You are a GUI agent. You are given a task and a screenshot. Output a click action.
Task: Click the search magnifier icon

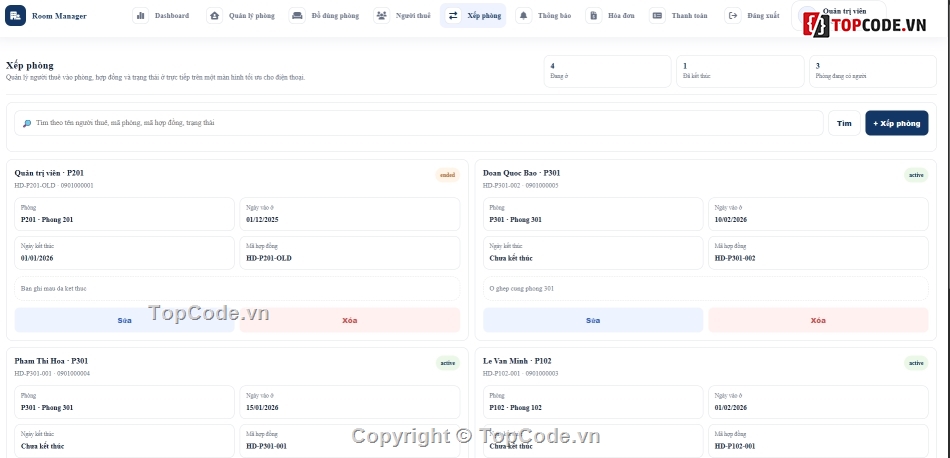(27, 123)
